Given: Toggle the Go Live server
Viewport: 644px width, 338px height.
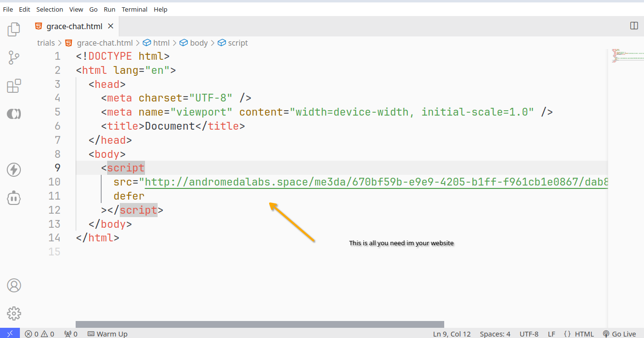Looking at the screenshot, I should (x=619, y=334).
